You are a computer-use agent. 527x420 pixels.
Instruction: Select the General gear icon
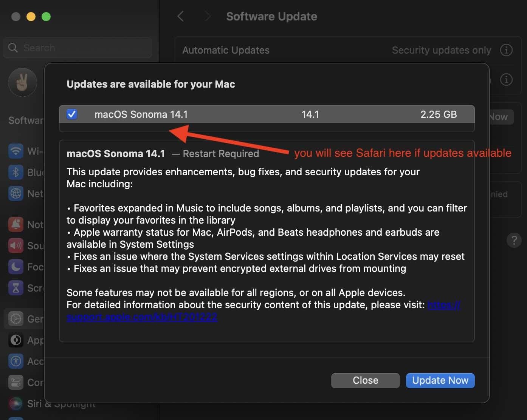[x=15, y=319]
